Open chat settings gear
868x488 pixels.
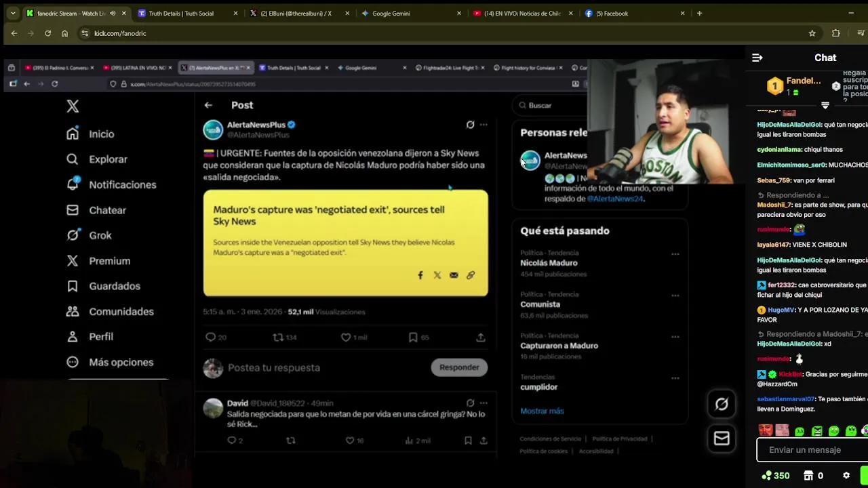point(846,476)
